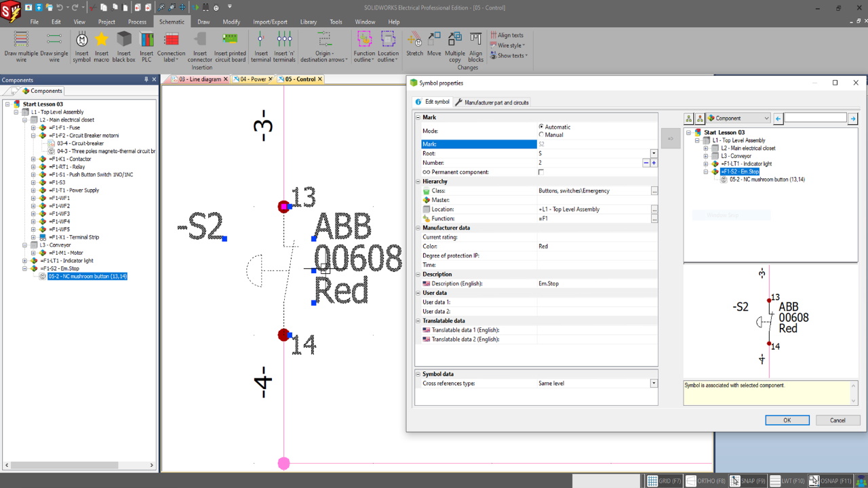Image resolution: width=868 pixels, height=488 pixels.
Task: Click the undo arrow in quick access toolbar
Action: tap(60, 7)
